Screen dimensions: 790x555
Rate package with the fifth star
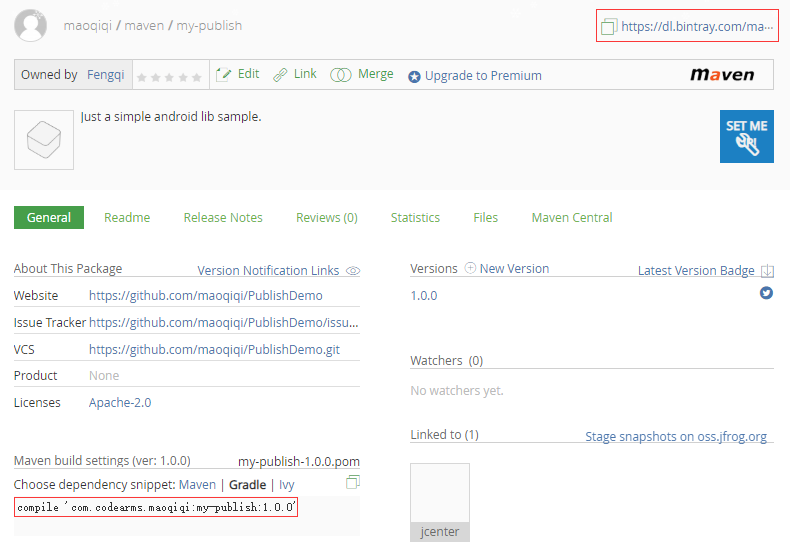point(196,78)
